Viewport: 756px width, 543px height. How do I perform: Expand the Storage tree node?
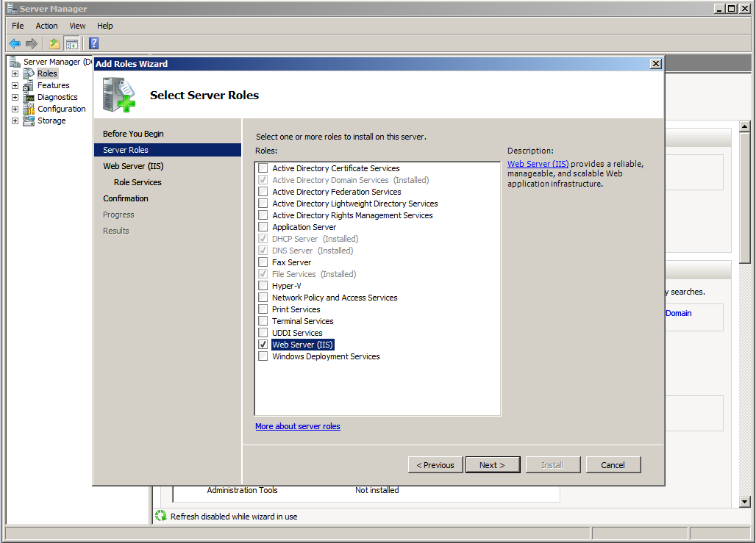(15, 121)
